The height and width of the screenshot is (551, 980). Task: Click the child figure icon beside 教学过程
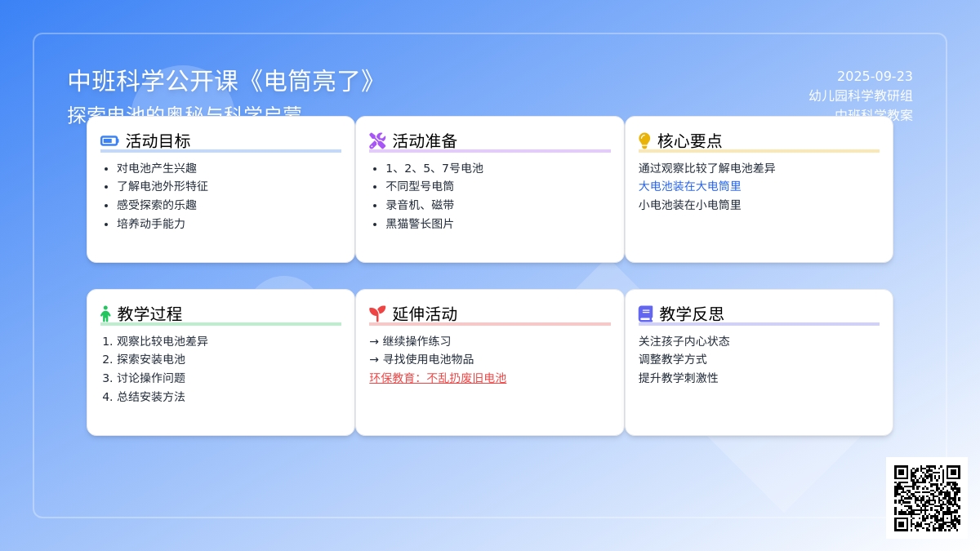(x=105, y=314)
